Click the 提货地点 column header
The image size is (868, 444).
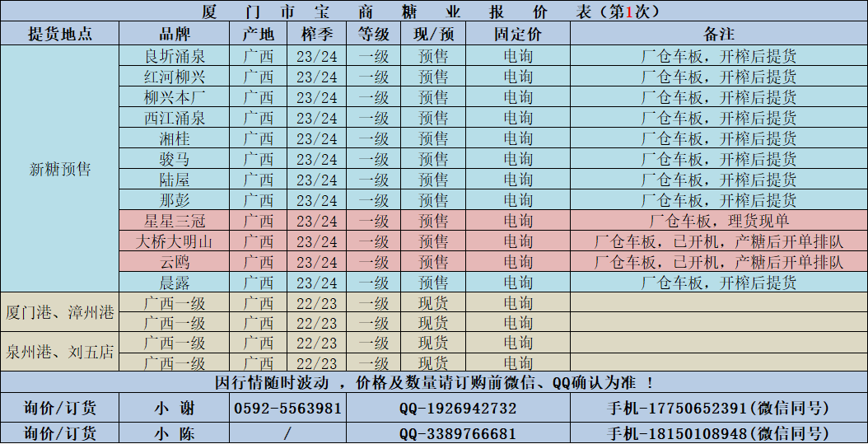pos(59,35)
